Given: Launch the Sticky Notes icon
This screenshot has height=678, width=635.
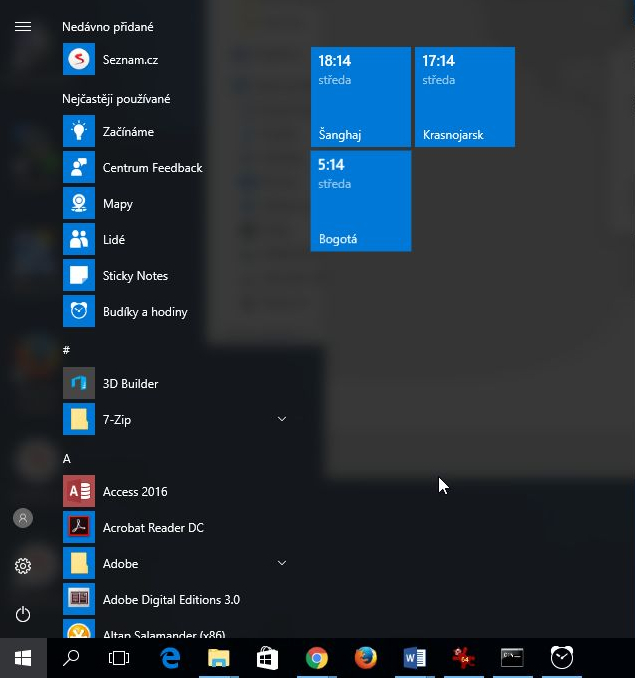Looking at the screenshot, I should coord(79,275).
